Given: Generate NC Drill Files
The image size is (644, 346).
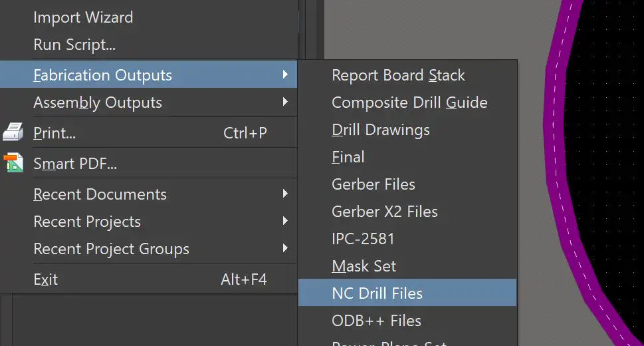Looking at the screenshot, I should (377, 293).
